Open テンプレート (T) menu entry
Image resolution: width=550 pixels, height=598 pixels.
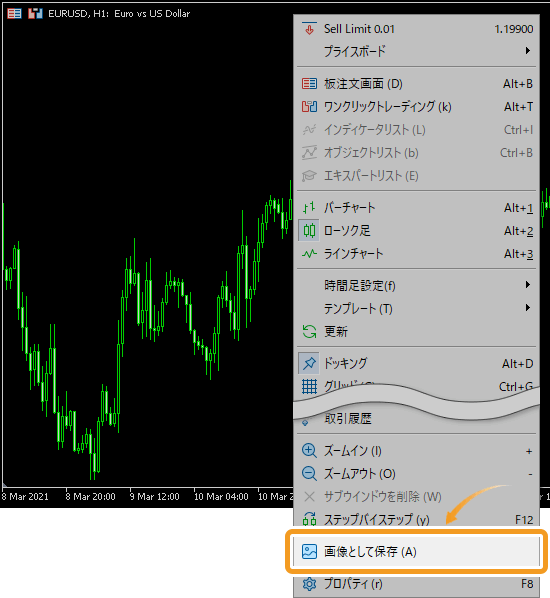coord(416,308)
